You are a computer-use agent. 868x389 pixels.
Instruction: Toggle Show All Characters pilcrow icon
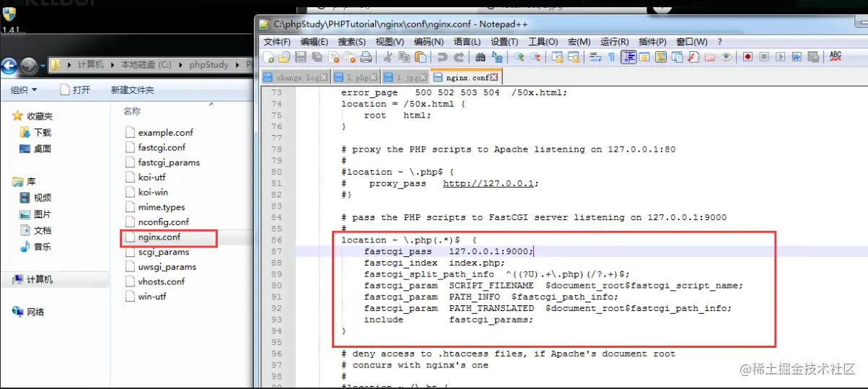click(611, 57)
